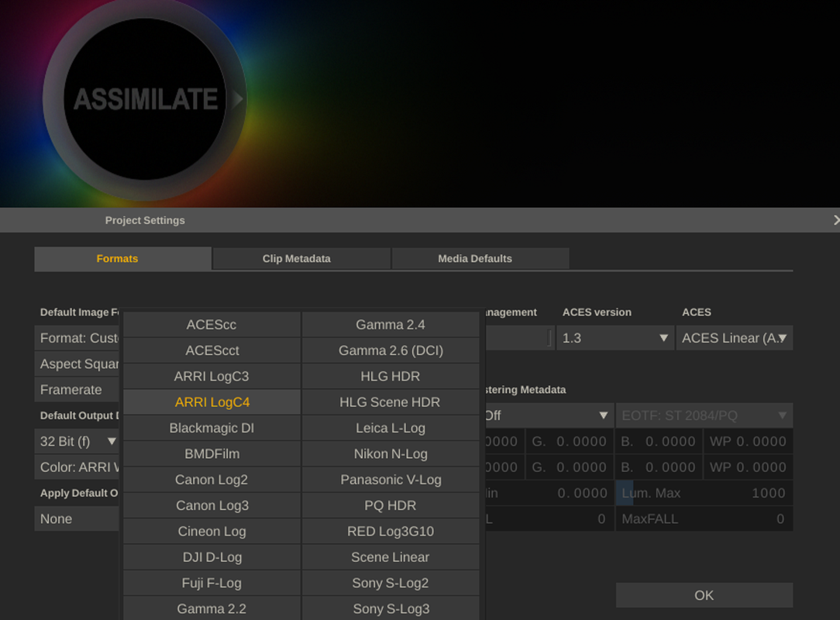Choose ACEScc from the list
This screenshot has width=840, height=620.
[212, 325]
